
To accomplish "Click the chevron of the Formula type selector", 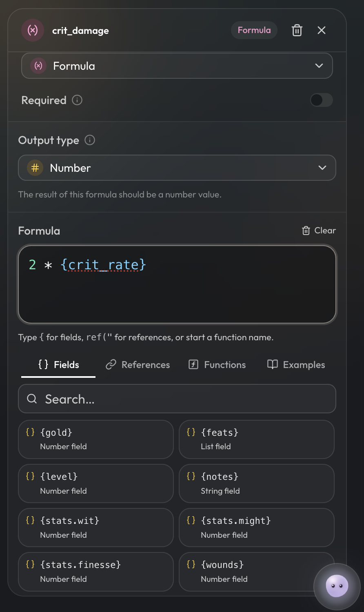I will (319, 66).
